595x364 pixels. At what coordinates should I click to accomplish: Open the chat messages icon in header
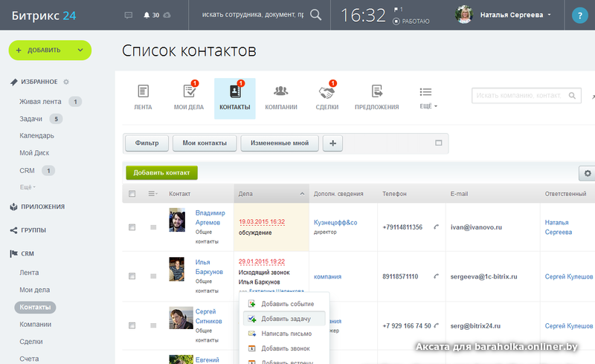[129, 15]
